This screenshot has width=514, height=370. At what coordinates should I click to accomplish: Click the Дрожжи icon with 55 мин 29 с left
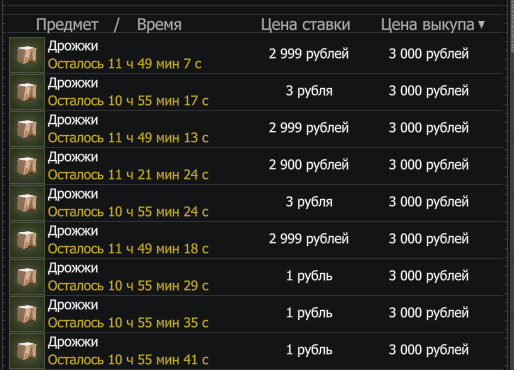coord(27,277)
